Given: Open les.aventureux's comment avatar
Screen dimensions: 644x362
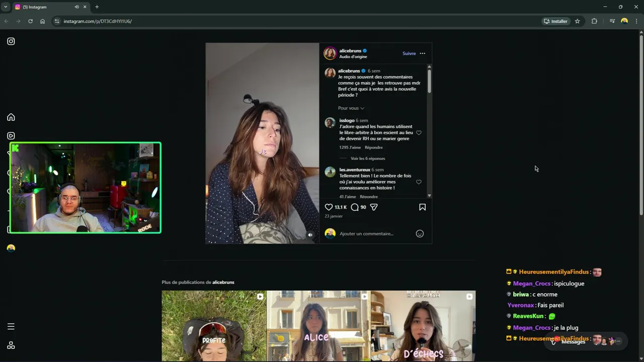Looking at the screenshot, I should pos(330,172).
